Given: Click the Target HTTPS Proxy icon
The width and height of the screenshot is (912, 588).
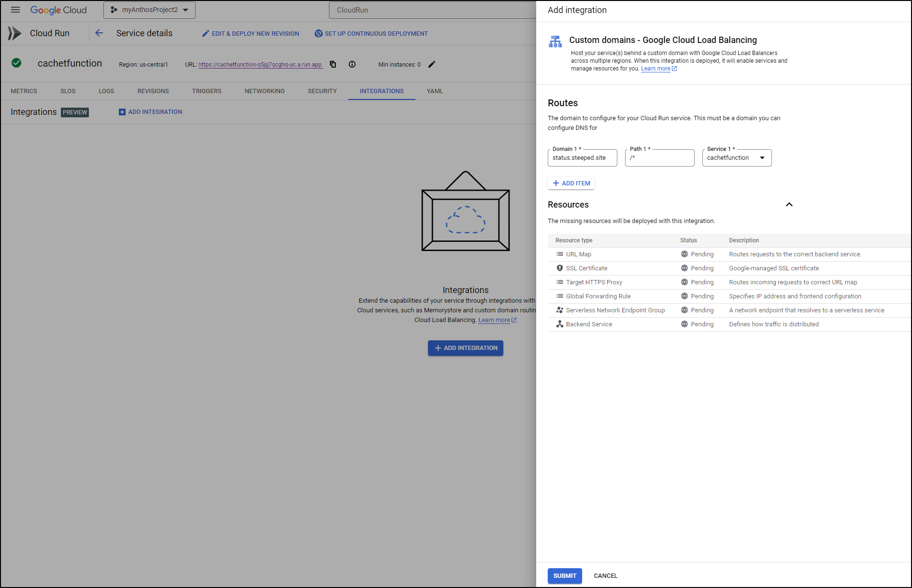Looking at the screenshot, I should coord(560,282).
